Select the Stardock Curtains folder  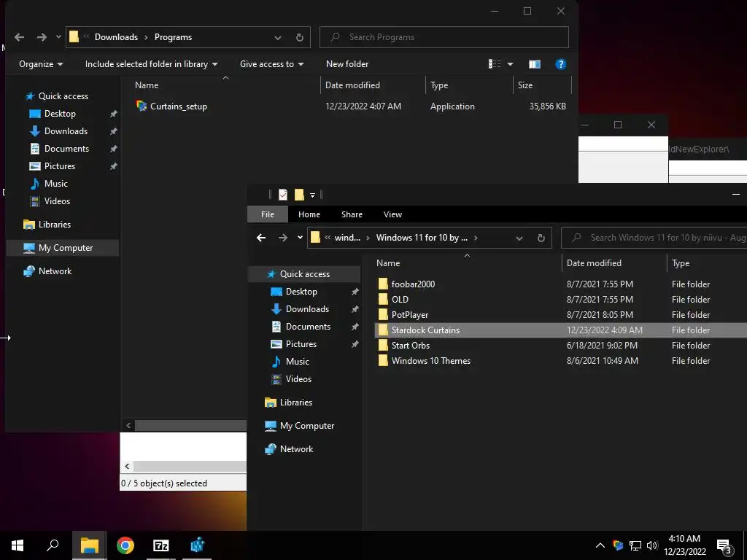(425, 330)
